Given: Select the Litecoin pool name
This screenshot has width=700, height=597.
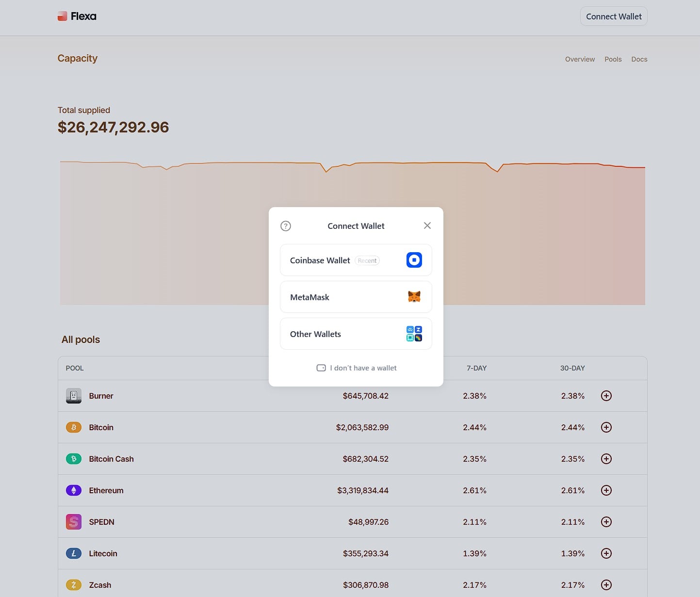Looking at the screenshot, I should (x=103, y=553).
